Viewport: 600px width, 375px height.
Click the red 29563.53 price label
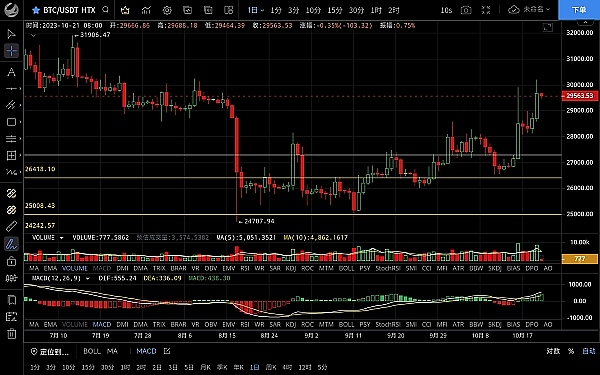click(x=580, y=96)
